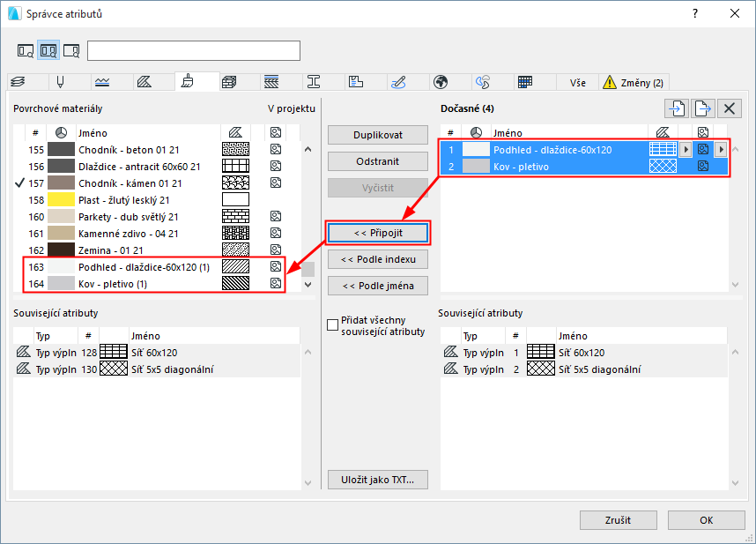Click the yellow swatch of Plast - žlutý lesklý 21
This screenshot has width=756, height=544.
tap(61, 199)
